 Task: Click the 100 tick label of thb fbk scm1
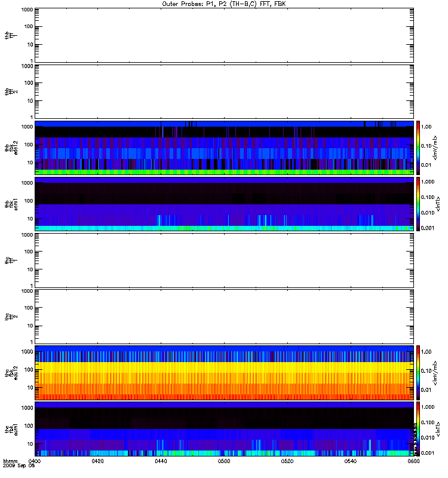[29, 201]
